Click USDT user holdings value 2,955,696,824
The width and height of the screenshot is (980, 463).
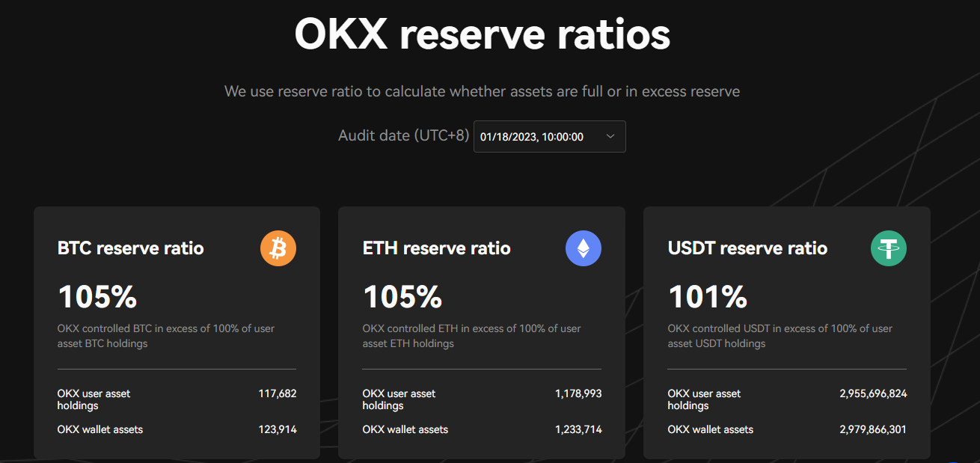[x=873, y=393]
